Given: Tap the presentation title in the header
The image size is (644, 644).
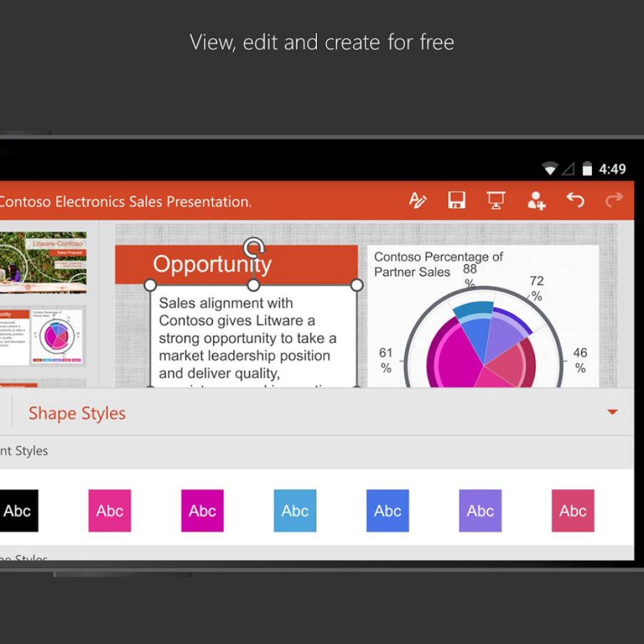Looking at the screenshot, I should pyautogui.click(x=125, y=202).
